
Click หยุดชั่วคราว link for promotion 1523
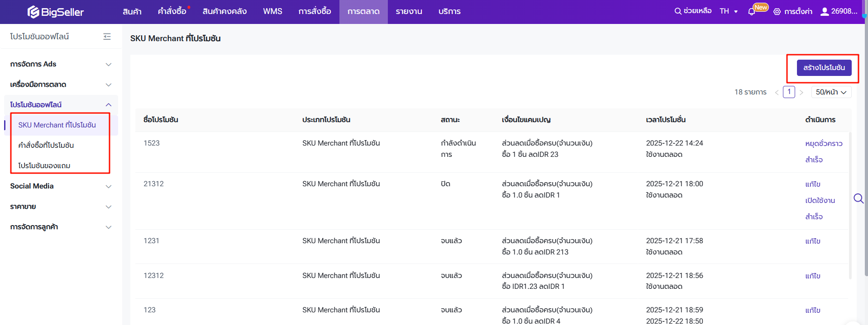[x=823, y=144]
